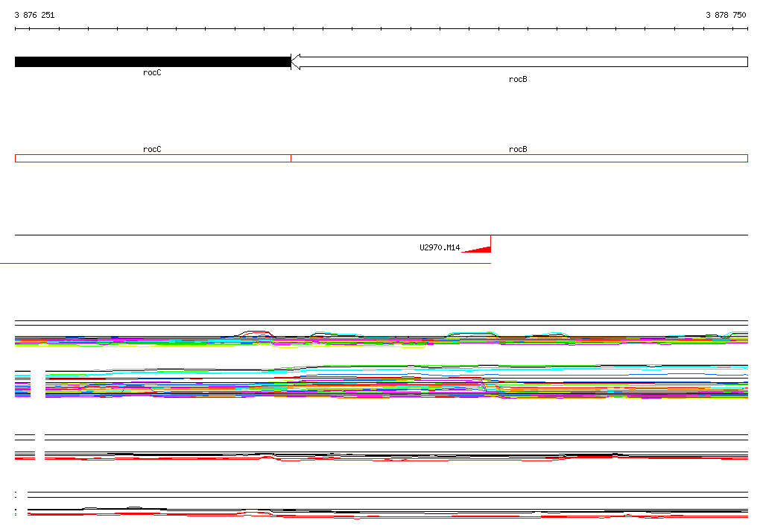Click start coordinate 3 876 251
The height and width of the screenshot is (532, 763).
point(34,15)
